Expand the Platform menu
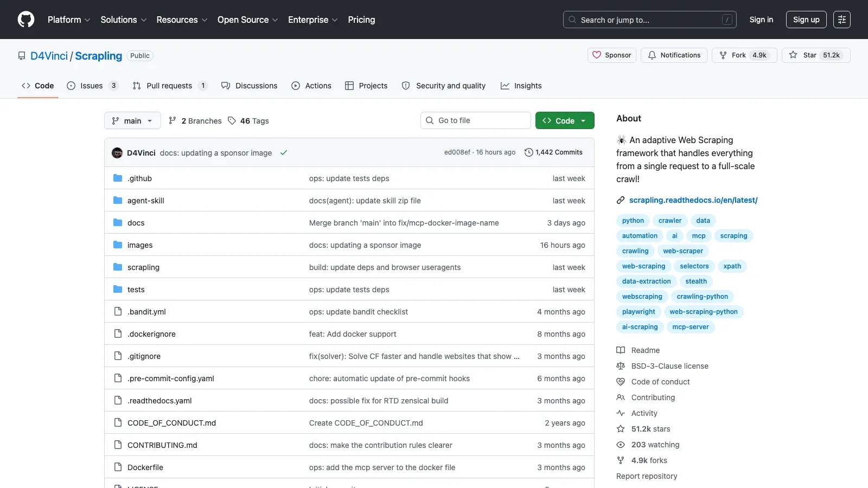868x488 pixels. (69, 20)
